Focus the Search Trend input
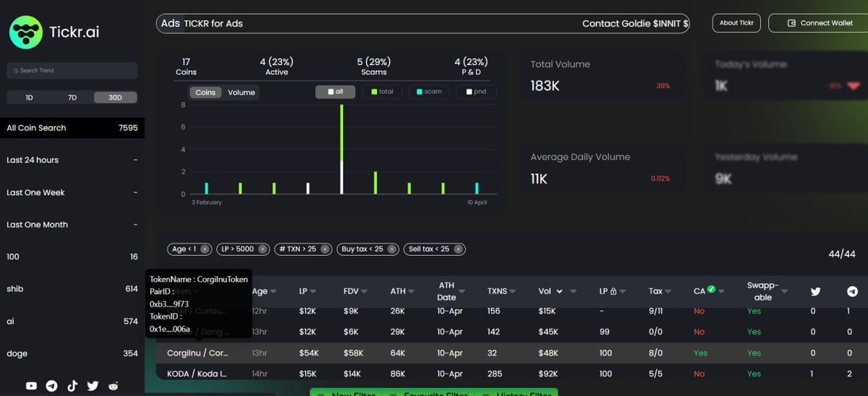 [72, 71]
